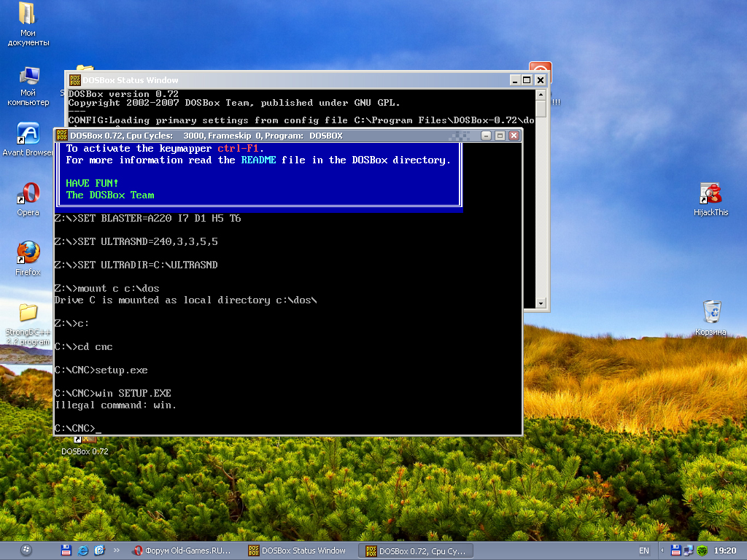Viewport: 747px width, 560px height.
Task: Click the DOSBox 0.72 window title icon
Action: (62, 135)
